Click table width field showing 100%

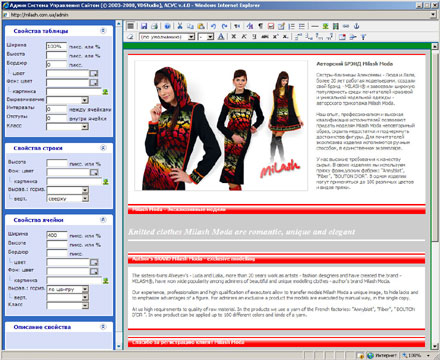click(x=56, y=46)
